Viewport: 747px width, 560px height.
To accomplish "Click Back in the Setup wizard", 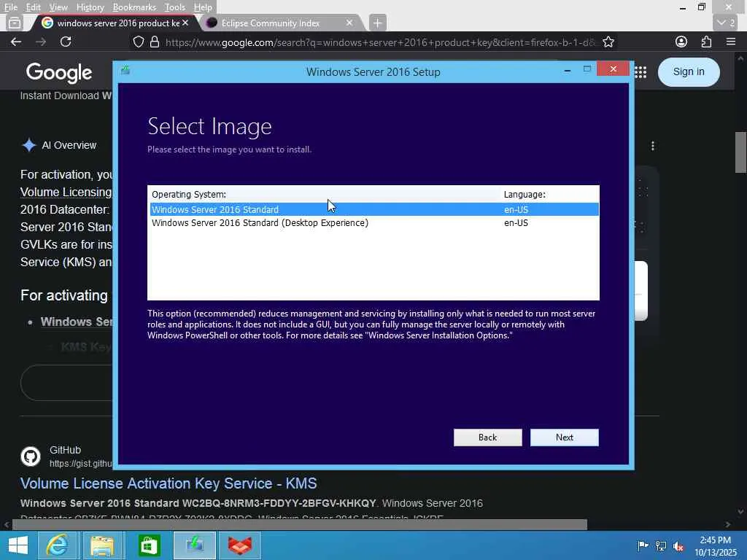I will point(487,437).
